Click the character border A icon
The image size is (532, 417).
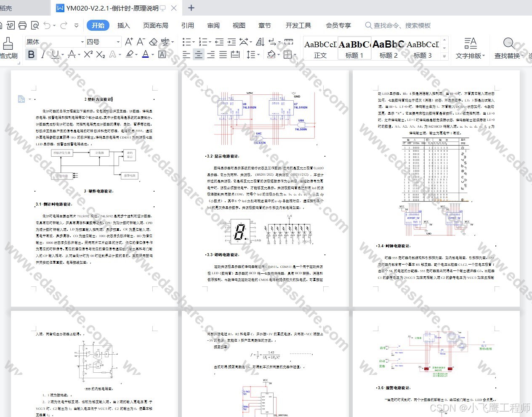[x=162, y=54]
